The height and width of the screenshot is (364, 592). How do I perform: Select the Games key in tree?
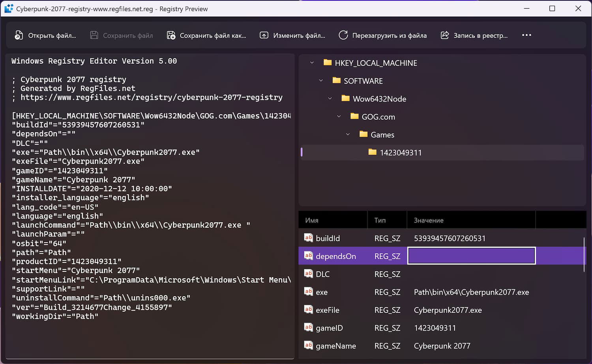(382, 134)
